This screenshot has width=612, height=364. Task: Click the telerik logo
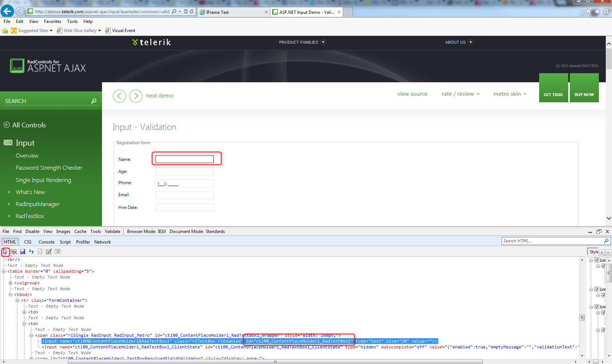click(152, 42)
